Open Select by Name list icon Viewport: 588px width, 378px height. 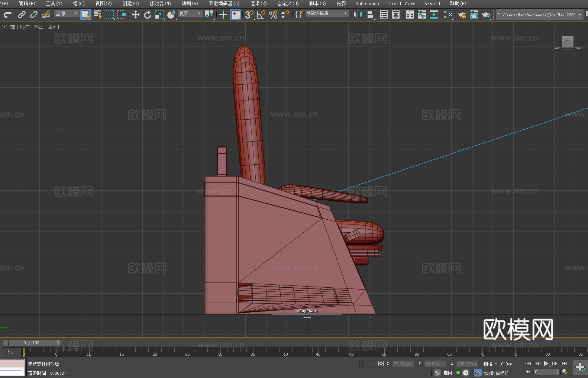point(98,14)
